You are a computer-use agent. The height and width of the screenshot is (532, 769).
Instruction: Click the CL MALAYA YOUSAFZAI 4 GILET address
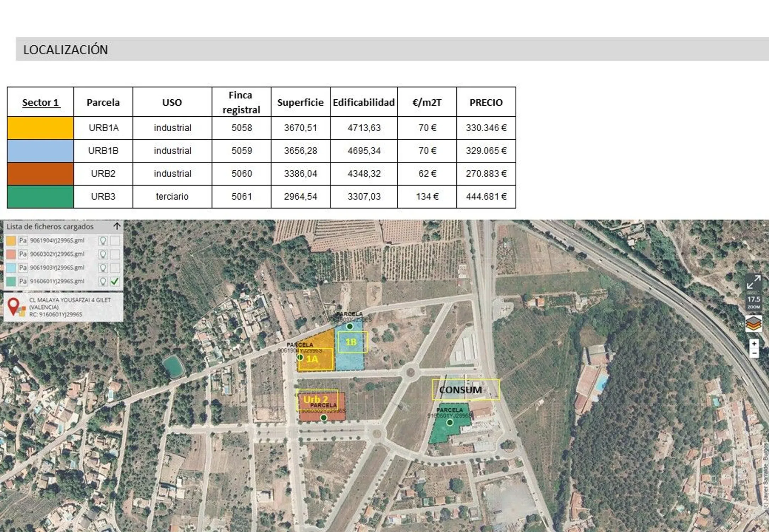coord(70,300)
